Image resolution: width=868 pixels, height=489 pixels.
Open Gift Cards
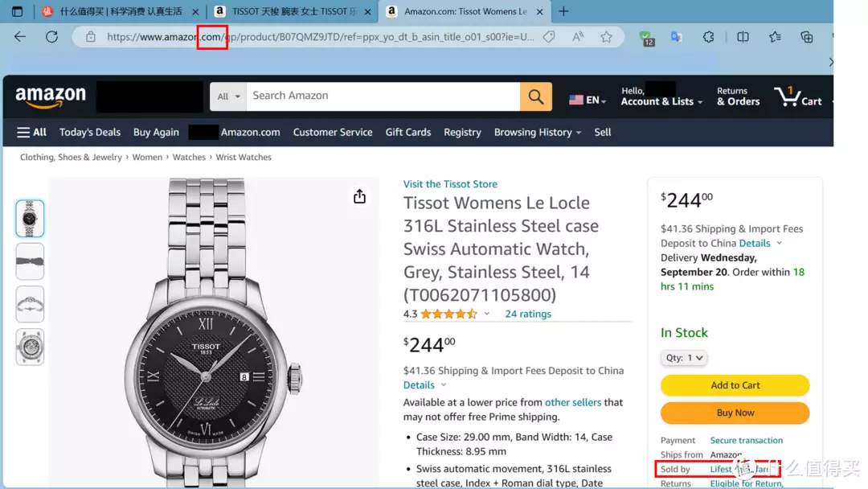coord(408,133)
